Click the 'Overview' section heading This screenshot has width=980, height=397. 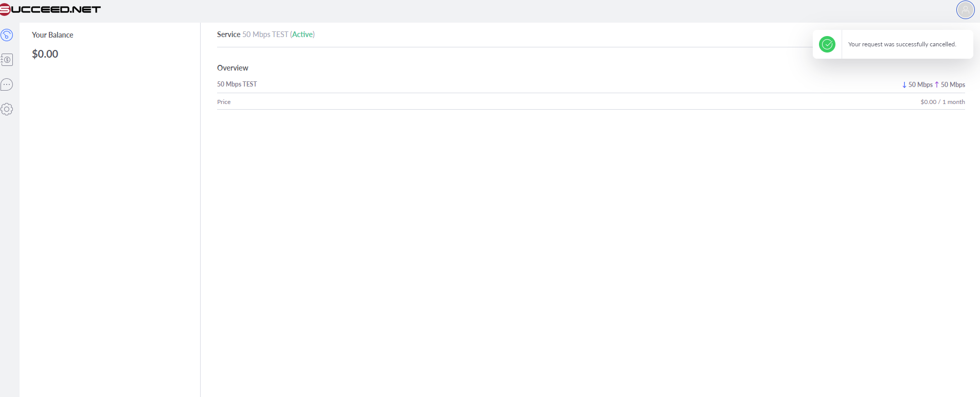pyautogui.click(x=233, y=68)
